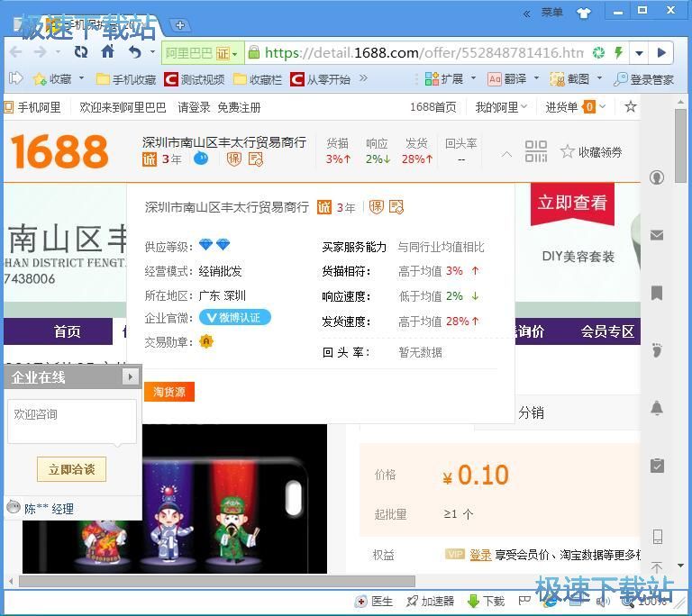This screenshot has width=692, height=616.
Task: Click contact 陈** 经理
Action: [49, 509]
